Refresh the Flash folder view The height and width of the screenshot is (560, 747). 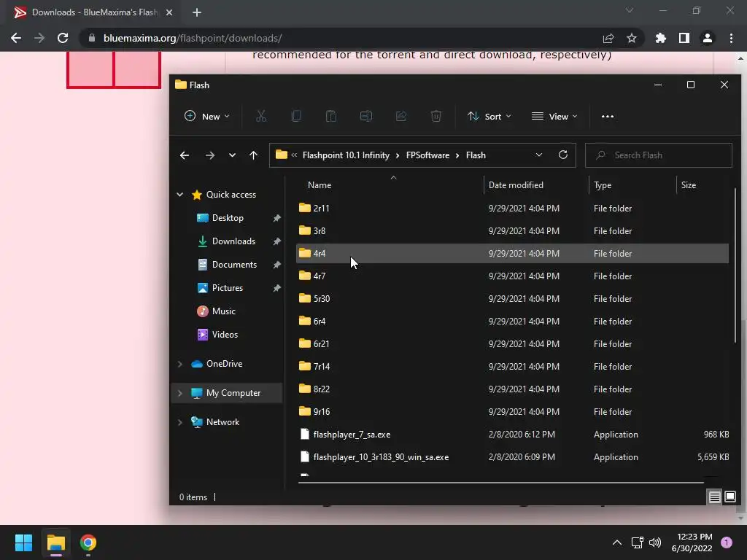point(563,155)
